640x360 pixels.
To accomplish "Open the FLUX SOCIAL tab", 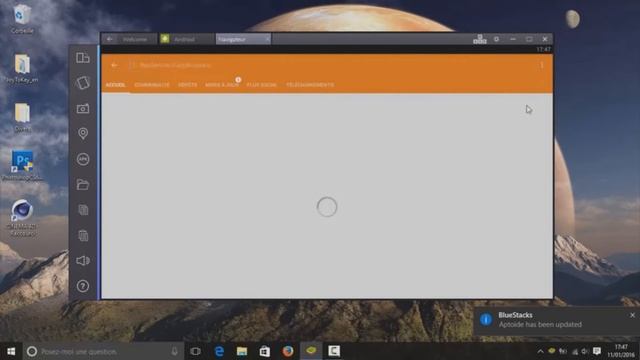I will [x=262, y=85].
